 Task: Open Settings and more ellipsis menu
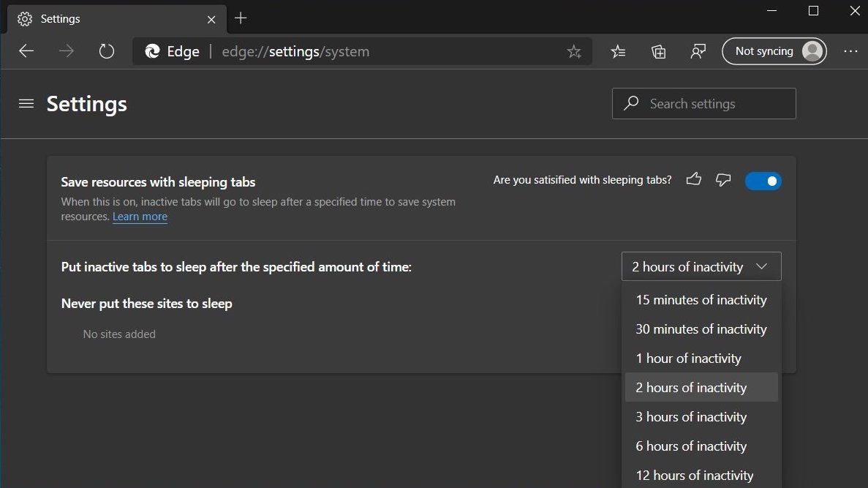[x=850, y=51]
